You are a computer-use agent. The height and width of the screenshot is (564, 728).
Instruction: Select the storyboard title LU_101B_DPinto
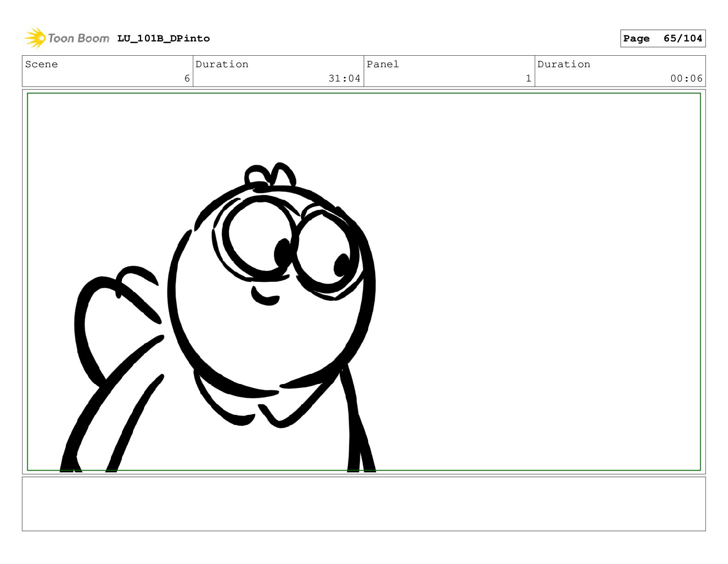click(x=163, y=39)
